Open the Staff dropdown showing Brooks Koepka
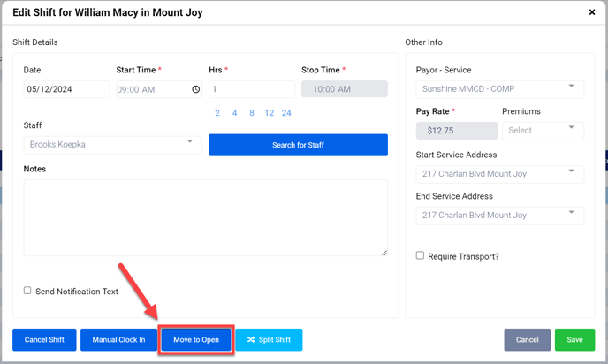608x364 pixels. tap(111, 144)
